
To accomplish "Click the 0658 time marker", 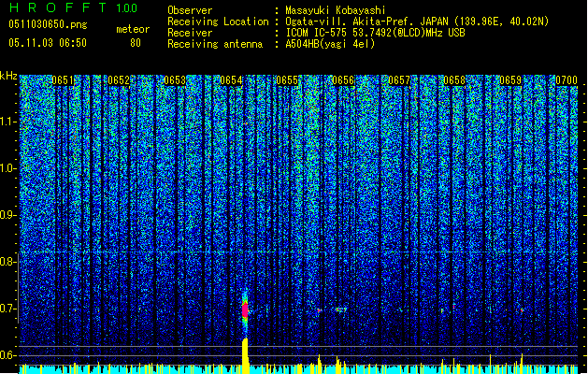I will point(454,80).
